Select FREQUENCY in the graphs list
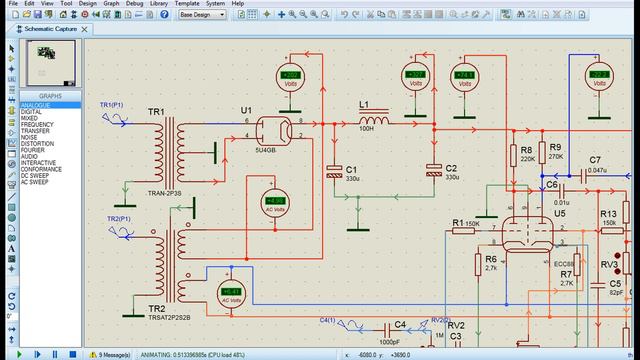 37,124
